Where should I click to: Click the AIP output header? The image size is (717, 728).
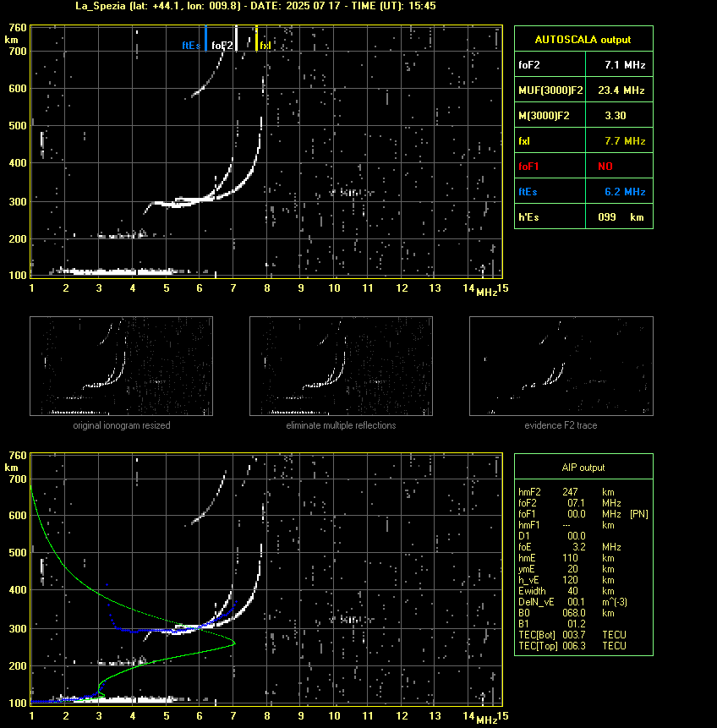click(583, 468)
